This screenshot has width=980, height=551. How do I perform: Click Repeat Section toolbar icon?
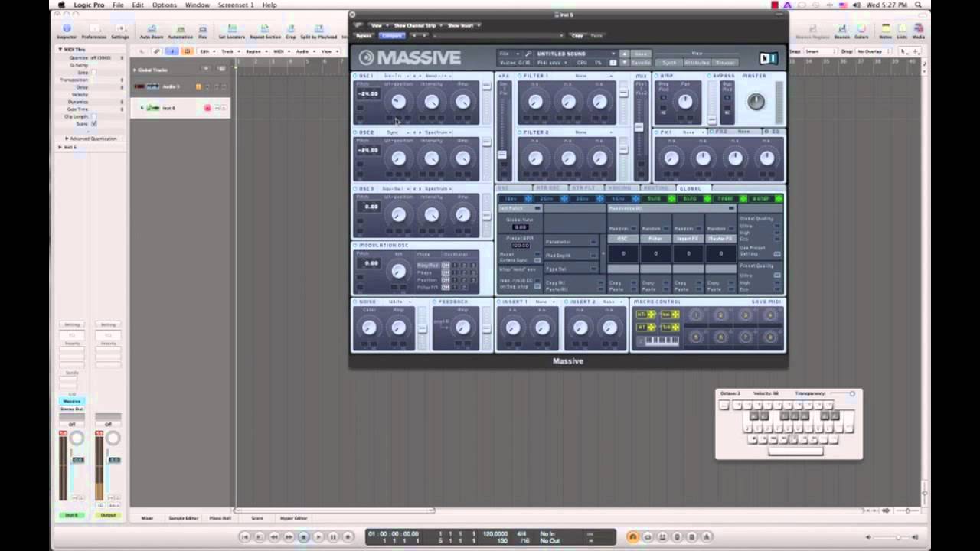[266, 31]
